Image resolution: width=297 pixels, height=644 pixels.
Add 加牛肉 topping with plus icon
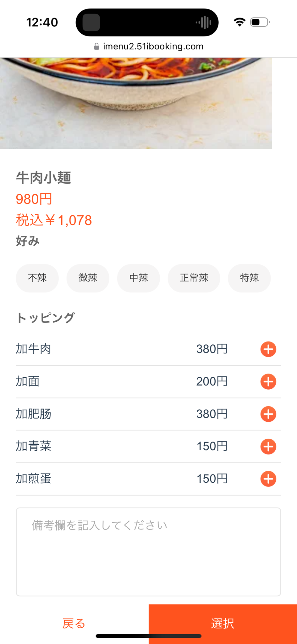pyautogui.click(x=268, y=349)
